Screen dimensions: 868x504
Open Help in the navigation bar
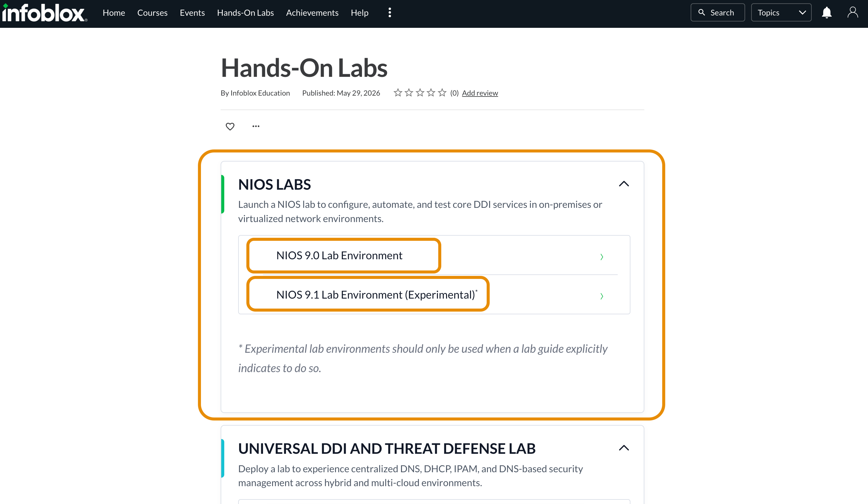point(360,13)
